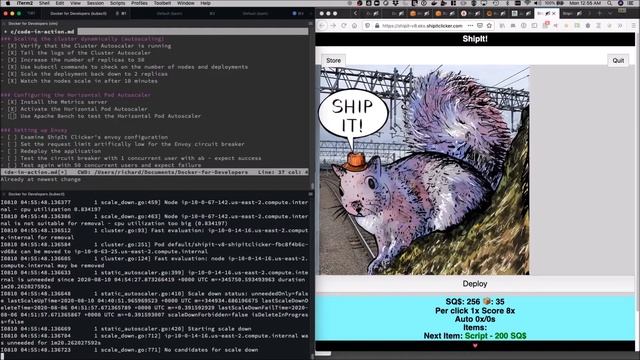
Task: Show more toolbar tools via double-chevron
Action: [620, 26]
